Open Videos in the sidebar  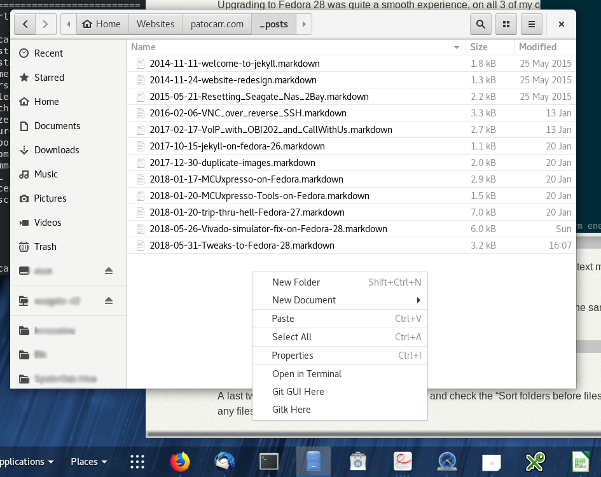[68, 222]
